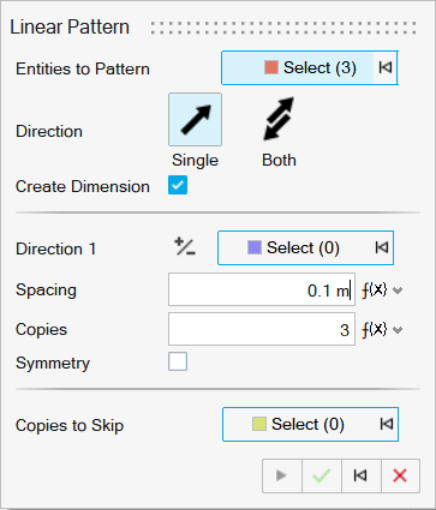Viewport: 436px width, 510px height.
Task: Click the Play preview button
Action: (x=282, y=476)
